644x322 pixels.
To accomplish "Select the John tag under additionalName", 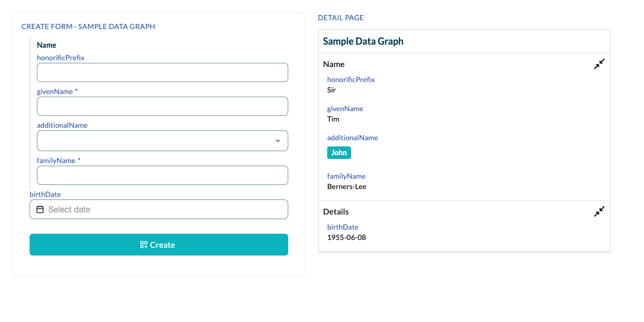I will (x=339, y=153).
